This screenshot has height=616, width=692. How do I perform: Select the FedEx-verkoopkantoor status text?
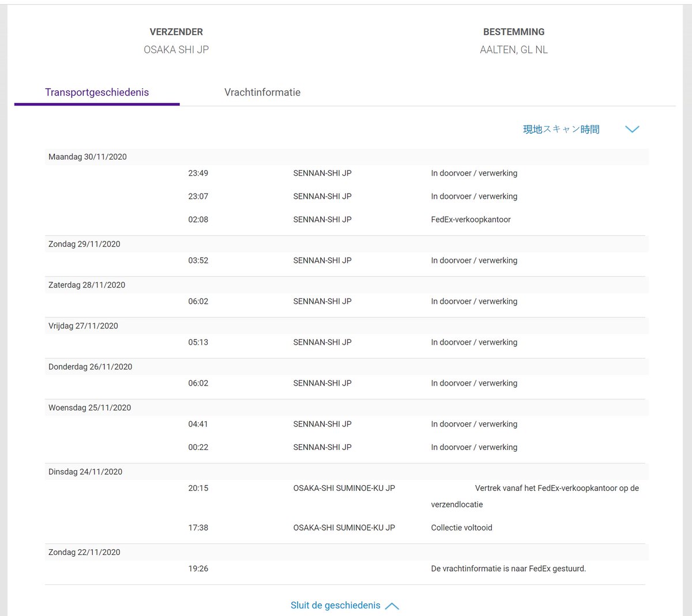tap(471, 219)
